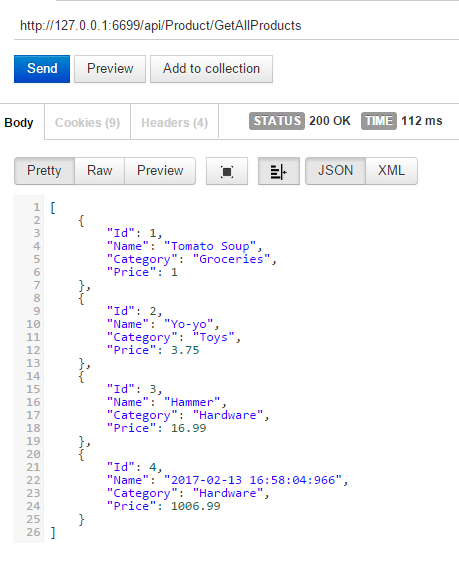The height and width of the screenshot is (565, 459).
Task: Open the Body response tab
Action: click(19, 123)
